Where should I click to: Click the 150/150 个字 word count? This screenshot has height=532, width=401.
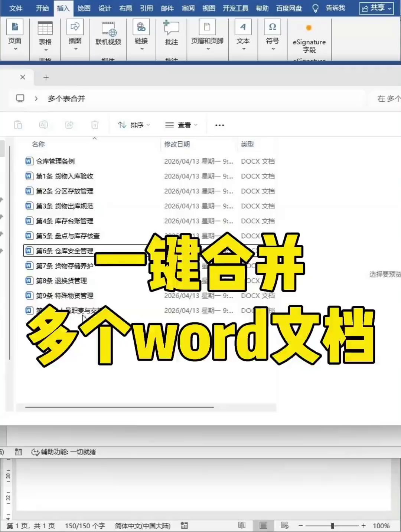(x=85, y=526)
